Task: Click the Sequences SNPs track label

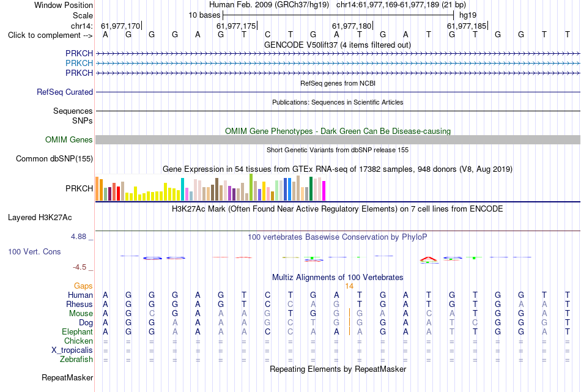Action: [x=73, y=116]
